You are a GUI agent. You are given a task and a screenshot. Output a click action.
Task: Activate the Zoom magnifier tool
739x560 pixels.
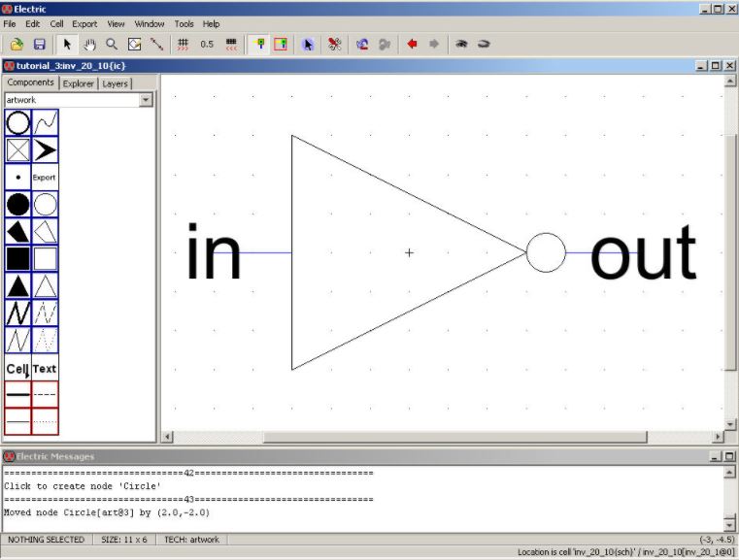[112, 44]
